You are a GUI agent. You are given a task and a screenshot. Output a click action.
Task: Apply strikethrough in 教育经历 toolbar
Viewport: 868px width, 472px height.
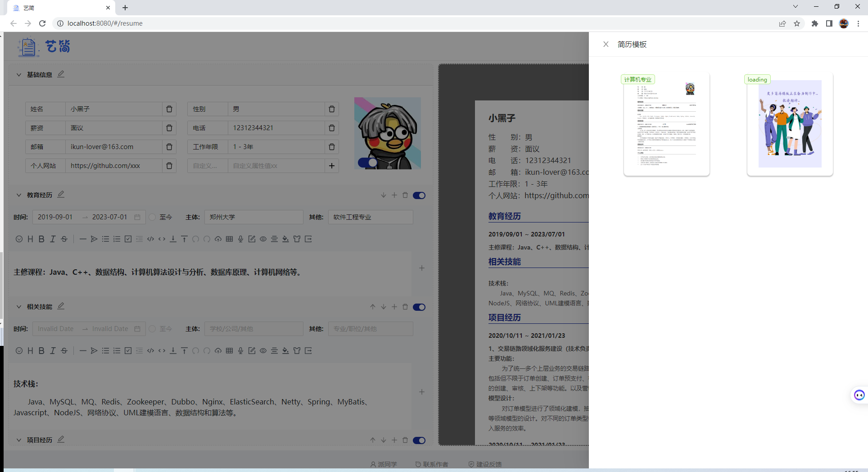point(64,239)
